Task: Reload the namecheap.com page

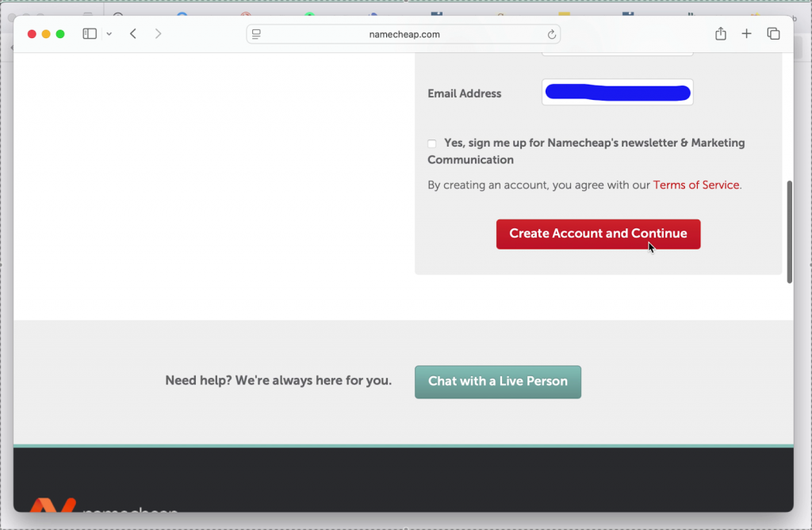Action: (551, 34)
